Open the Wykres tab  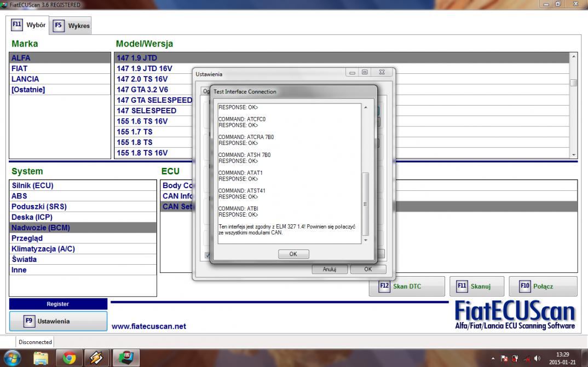point(71,26)
